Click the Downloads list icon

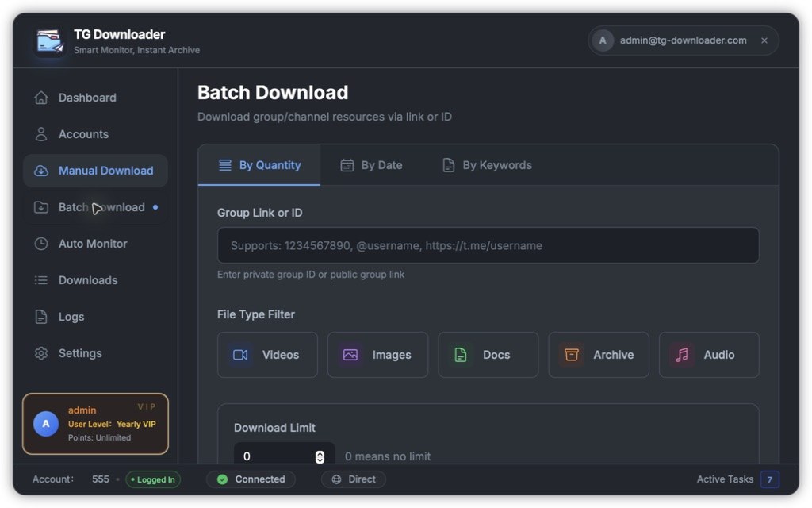(41, 280)
